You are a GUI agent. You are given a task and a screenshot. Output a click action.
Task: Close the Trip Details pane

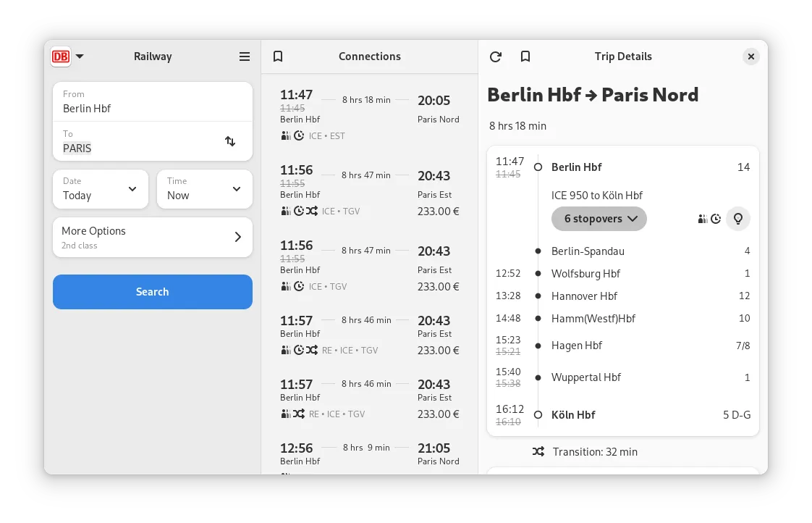tap(751, 57)
